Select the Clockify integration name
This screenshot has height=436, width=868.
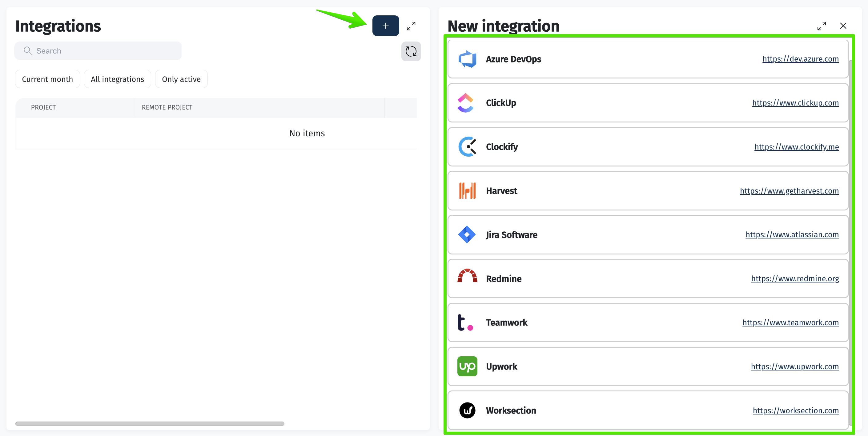click(502, 147)
